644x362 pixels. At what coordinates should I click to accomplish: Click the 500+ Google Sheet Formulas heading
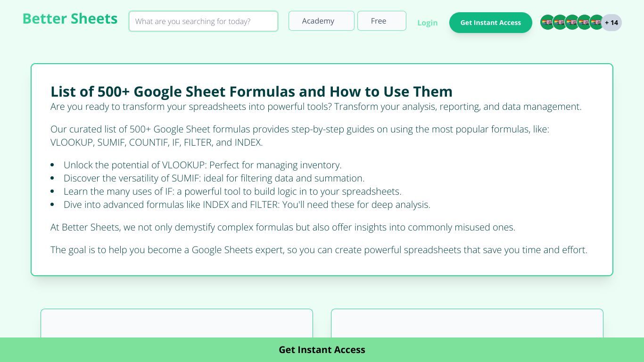[x=251, y=91]
